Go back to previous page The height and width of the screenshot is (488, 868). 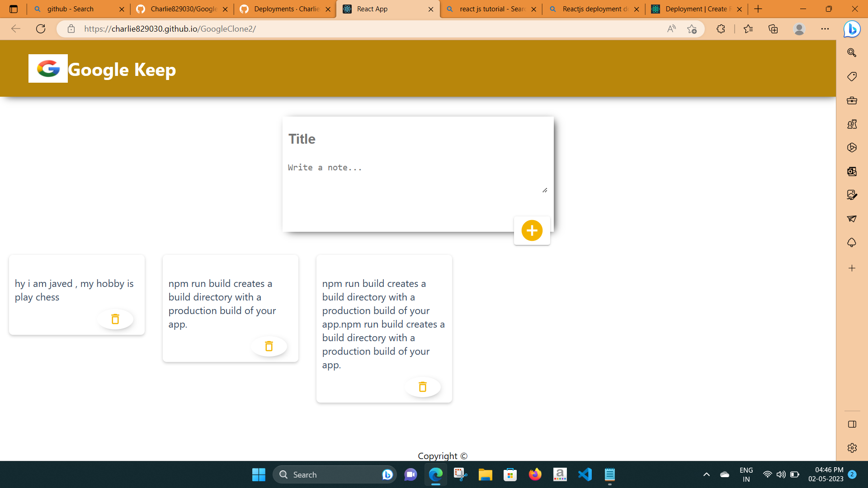16,29
